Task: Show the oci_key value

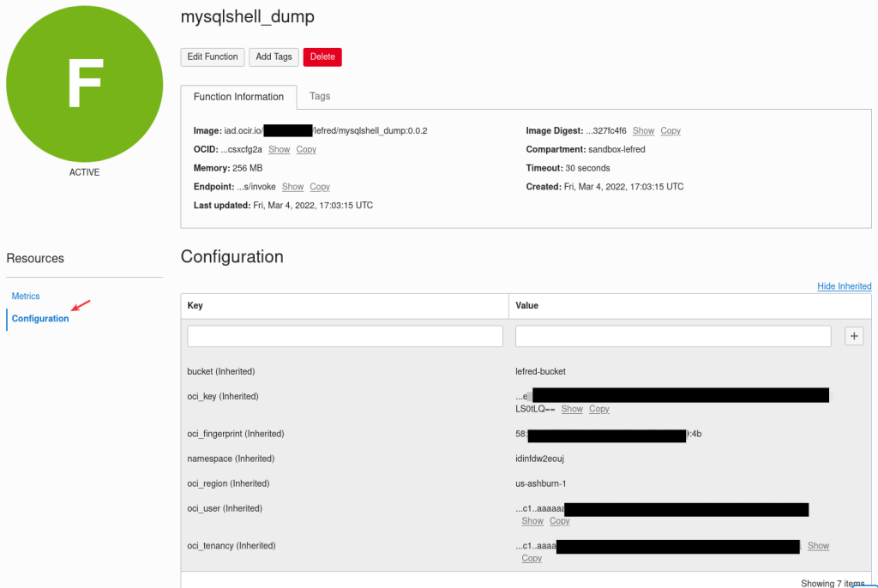Action: (x=572, y=410)
